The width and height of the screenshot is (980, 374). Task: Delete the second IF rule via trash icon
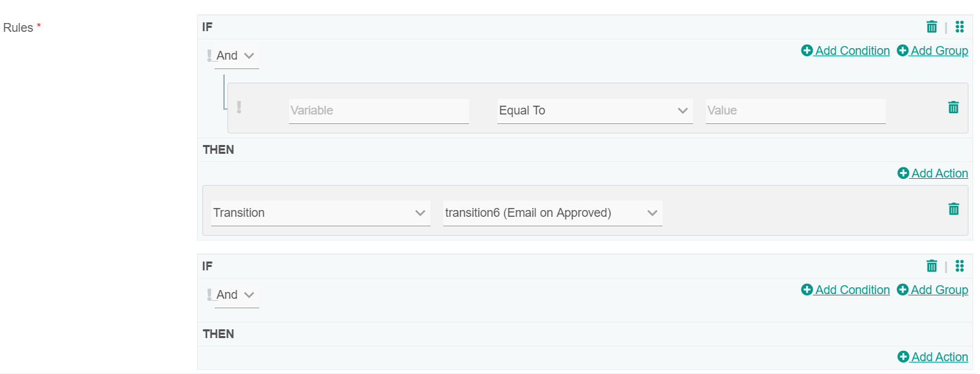[932, 266]
